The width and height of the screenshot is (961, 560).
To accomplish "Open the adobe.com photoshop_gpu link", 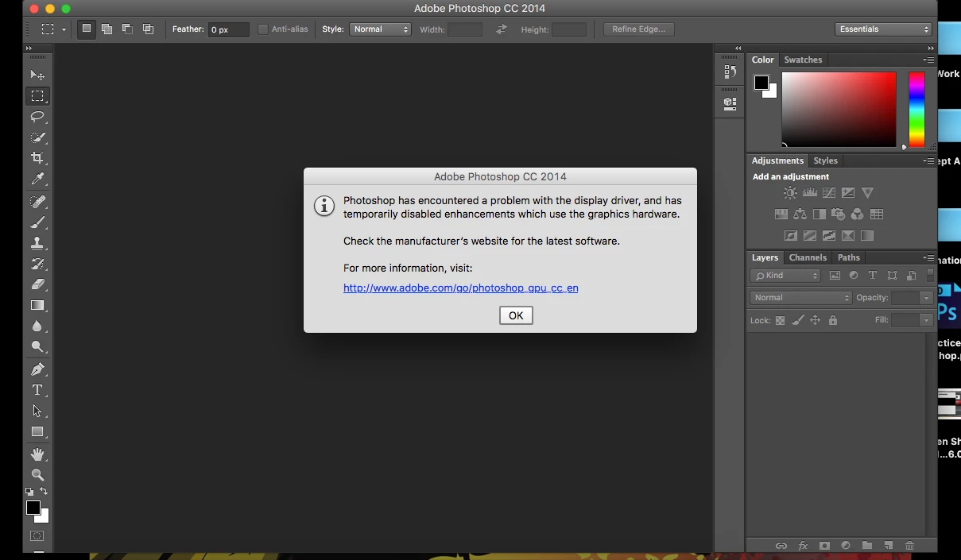I will pyautogui.click(x=461, y=288).
